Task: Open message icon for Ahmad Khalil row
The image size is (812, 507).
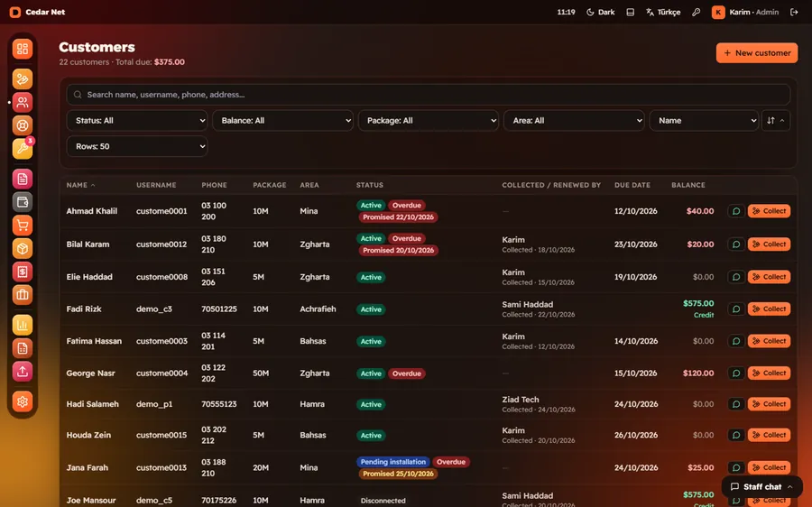Action: click(736, 211)
